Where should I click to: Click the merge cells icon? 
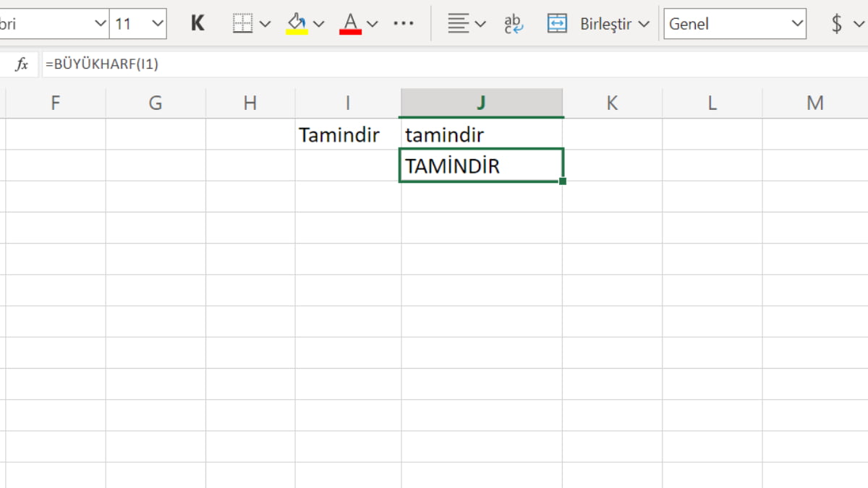(557, 24)
